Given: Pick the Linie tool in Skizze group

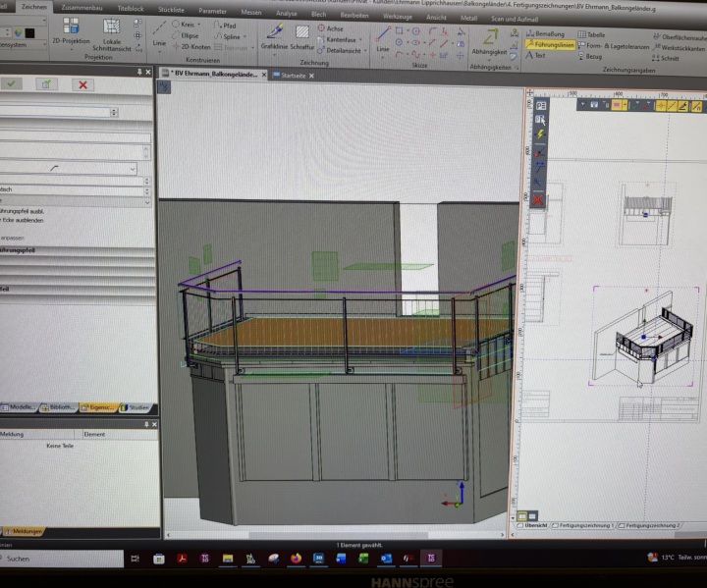Looking at the screenshot, I should pos(383,39).
